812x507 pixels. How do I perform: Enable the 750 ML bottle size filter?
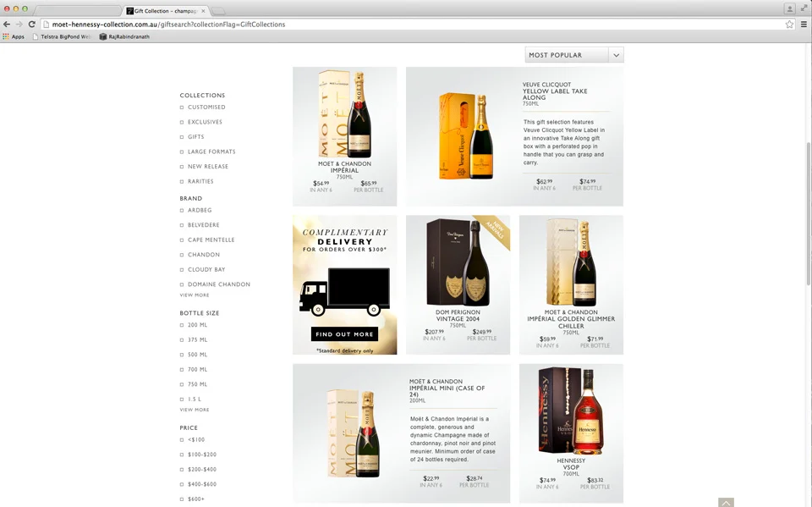tap(182, 384)
